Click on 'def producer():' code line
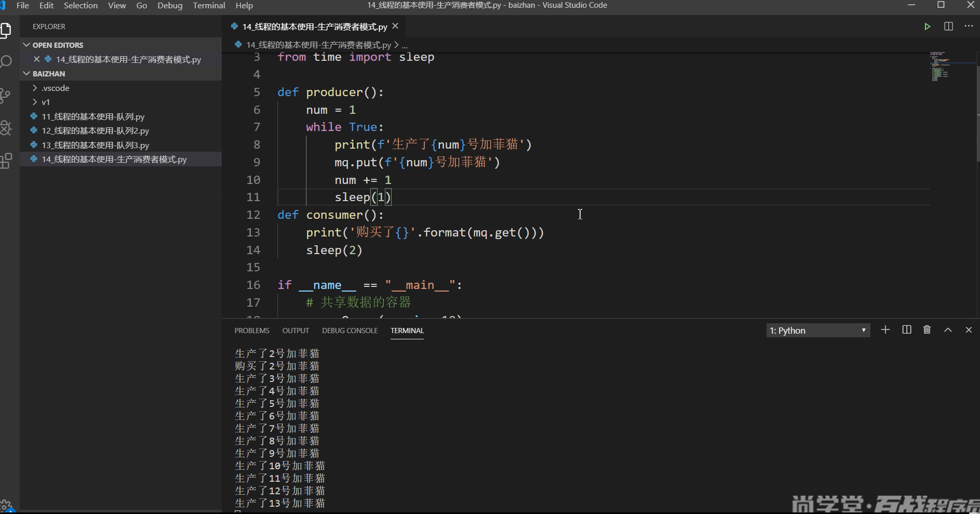Viewport: 980px width, 514px height. [x=330, y=92]
